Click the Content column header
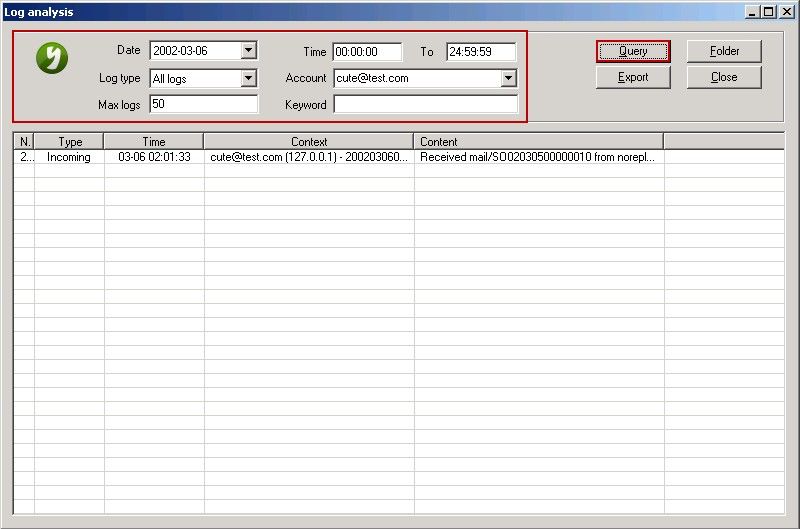The width and height of the screenshot is (800, 529). point(538,142)
